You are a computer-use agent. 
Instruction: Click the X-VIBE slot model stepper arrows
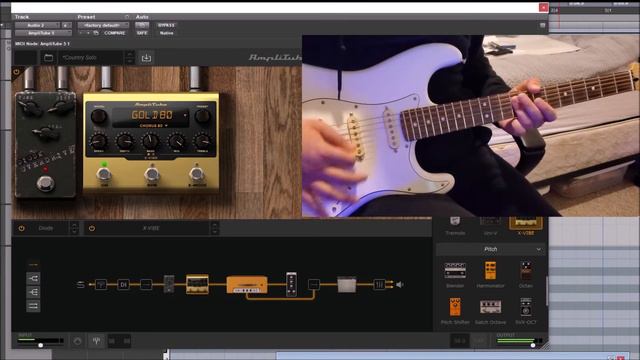pyautogui.click(x=215, y=228)
